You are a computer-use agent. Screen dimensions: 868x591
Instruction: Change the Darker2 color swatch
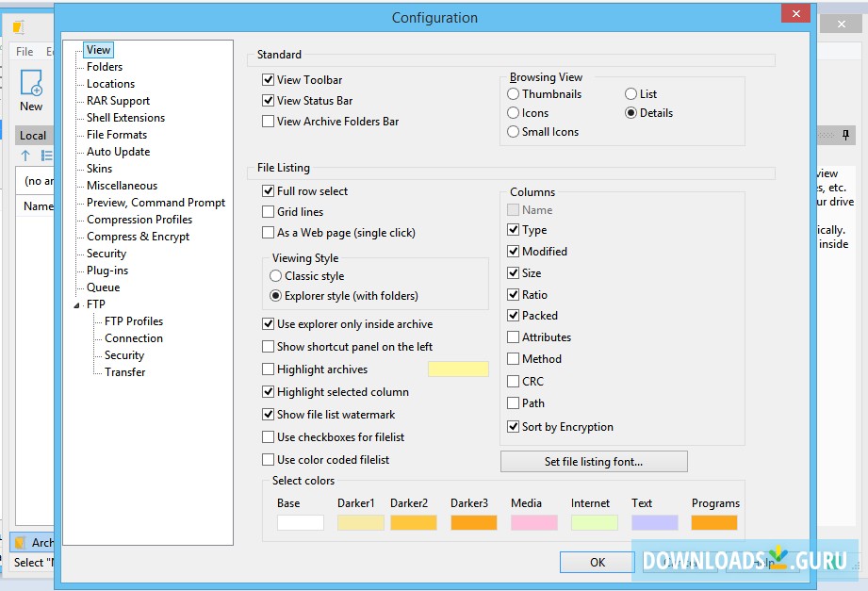(414, 522)
